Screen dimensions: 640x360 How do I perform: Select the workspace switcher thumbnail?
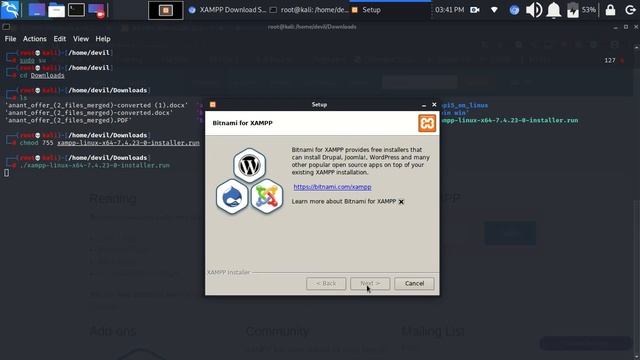165,10
